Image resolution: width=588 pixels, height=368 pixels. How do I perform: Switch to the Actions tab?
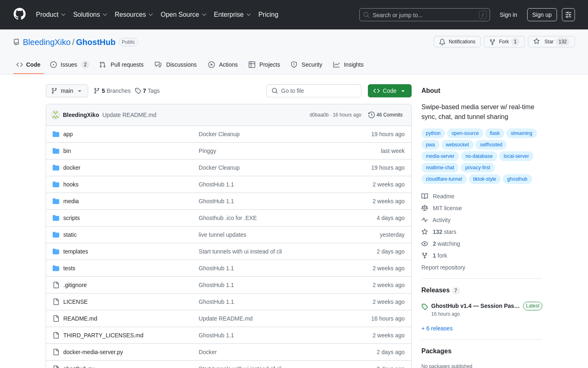[x=223, y=65]
